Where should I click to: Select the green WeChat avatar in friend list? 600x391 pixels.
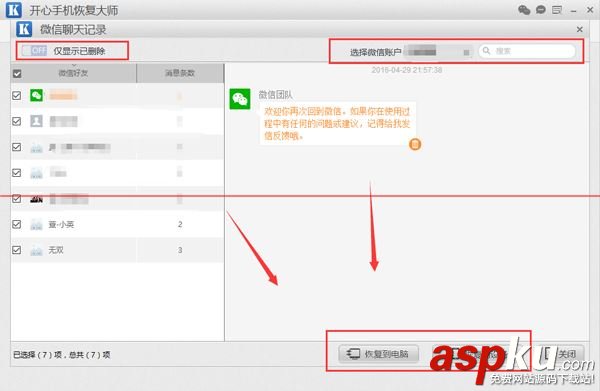coord(36,95)
